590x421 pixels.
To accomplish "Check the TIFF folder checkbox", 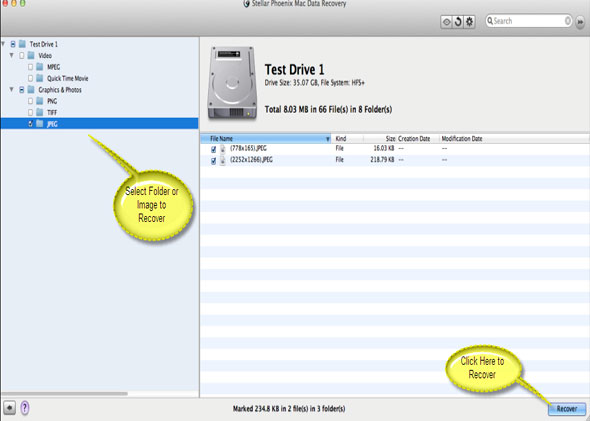I will 30,112.
